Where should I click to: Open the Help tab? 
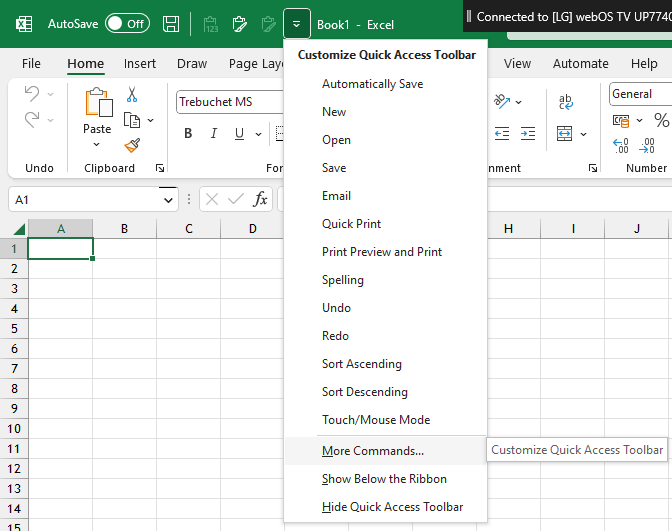[644, 63]
